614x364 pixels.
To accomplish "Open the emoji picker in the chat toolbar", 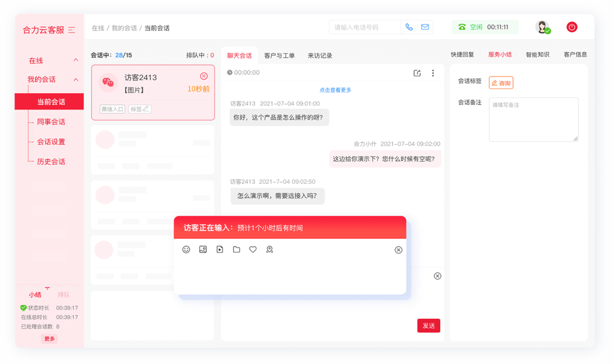I will click(x=186, y=249).
